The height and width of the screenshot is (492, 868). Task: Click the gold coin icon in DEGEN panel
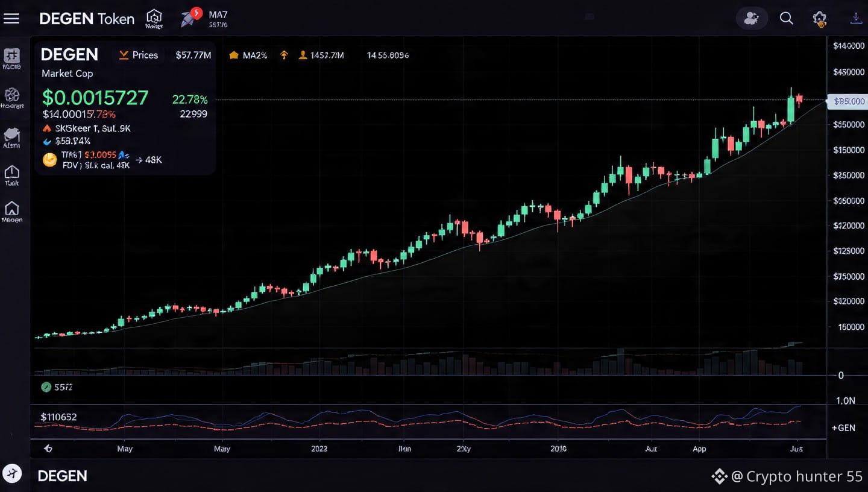pyautogui.click(x=49, y=160)
